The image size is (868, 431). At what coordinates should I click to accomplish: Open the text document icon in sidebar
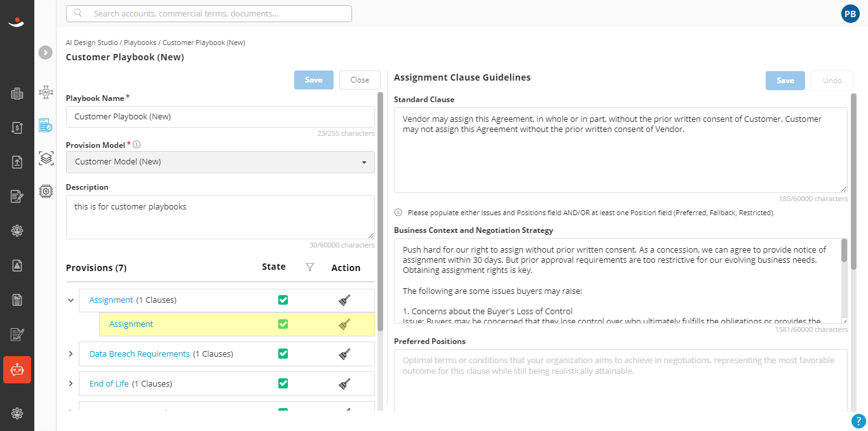17,299
